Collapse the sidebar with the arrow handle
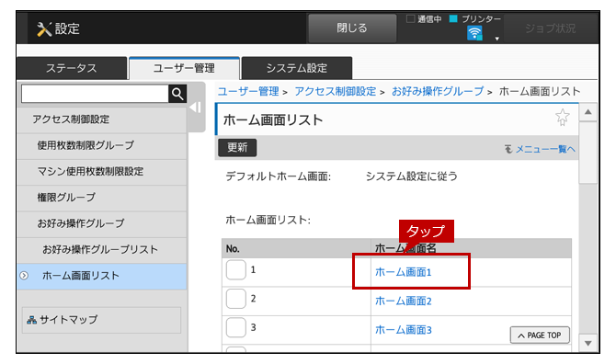Screen dimensions: 616x364 (x=195, y=108)
